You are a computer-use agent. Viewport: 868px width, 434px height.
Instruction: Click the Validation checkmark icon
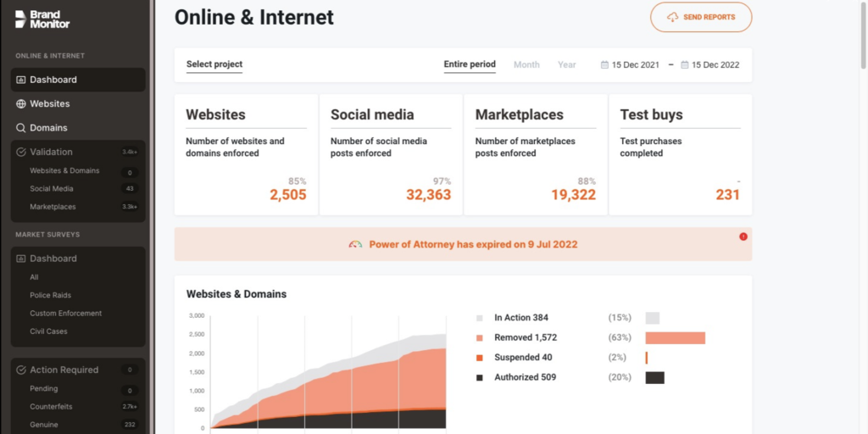click(x=21, y=152)
